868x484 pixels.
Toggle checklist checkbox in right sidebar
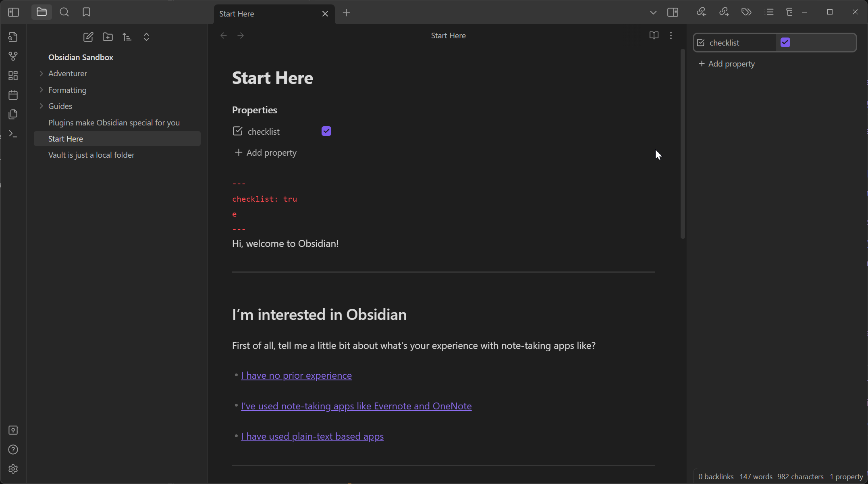point(785,42)
